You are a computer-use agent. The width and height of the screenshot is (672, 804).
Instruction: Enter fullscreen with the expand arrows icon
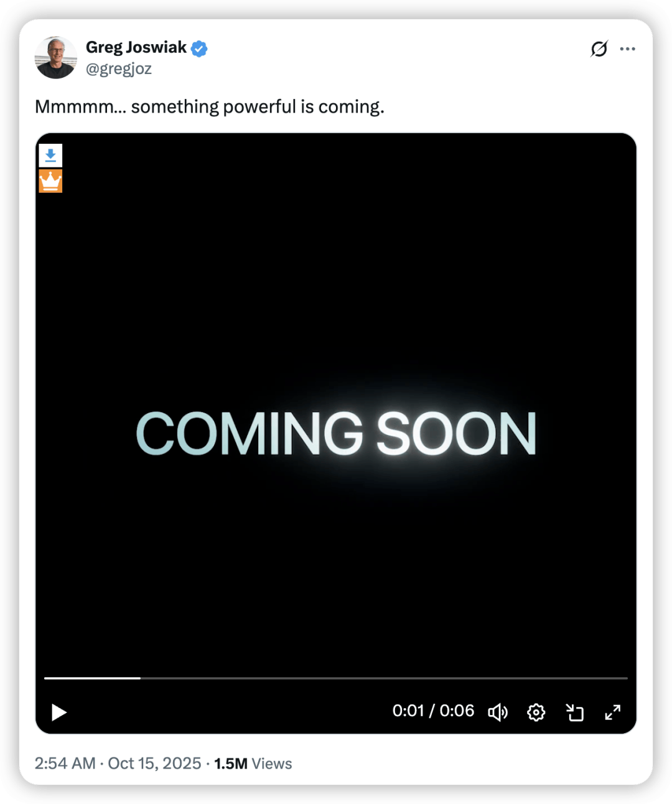pos(613,712)
